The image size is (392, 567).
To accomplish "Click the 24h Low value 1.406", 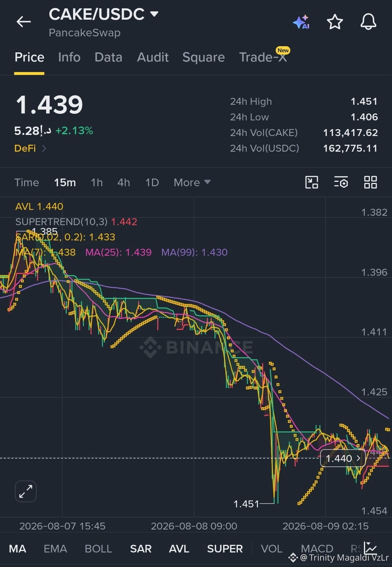I will point(364,117).
